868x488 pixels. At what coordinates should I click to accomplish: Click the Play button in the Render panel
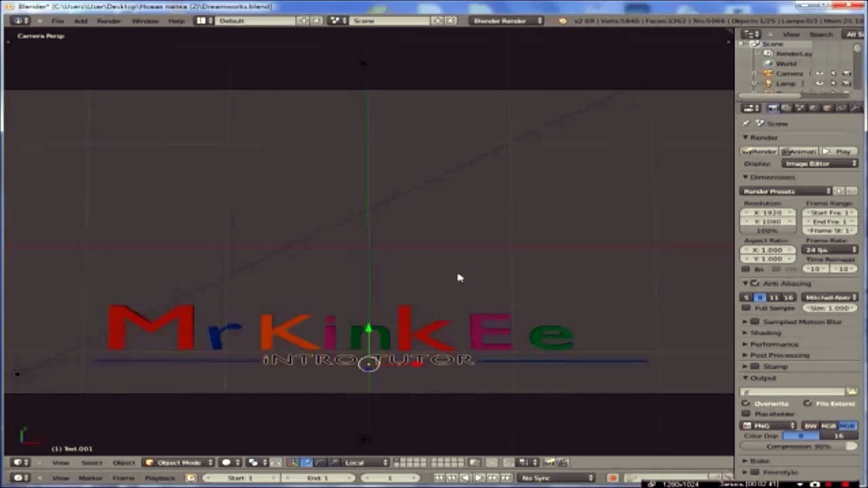(x=840, y=151)
